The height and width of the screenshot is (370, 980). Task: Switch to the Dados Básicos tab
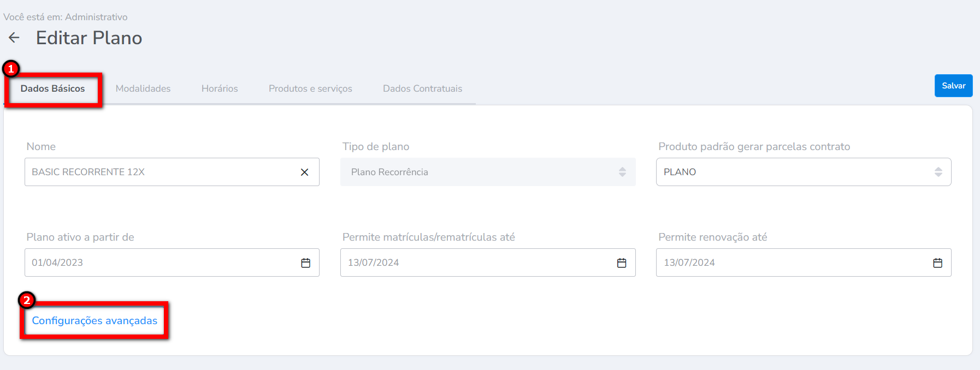53,89
